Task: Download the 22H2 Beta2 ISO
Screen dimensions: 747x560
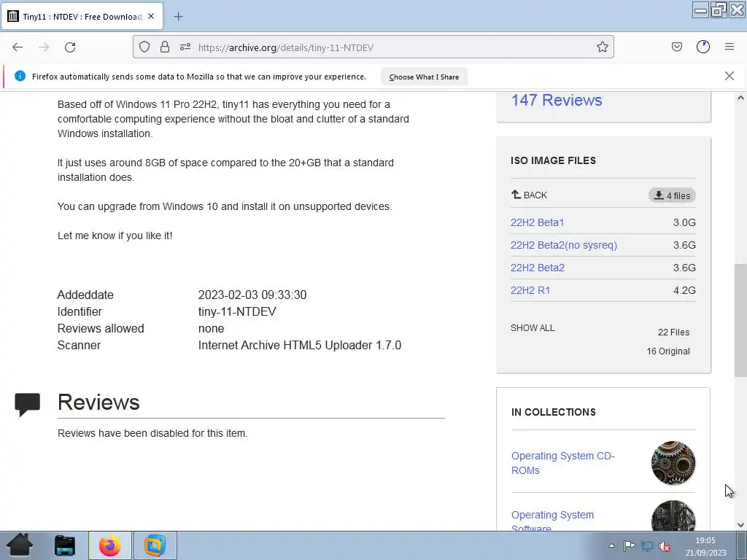Action: (x=538, y=268)
